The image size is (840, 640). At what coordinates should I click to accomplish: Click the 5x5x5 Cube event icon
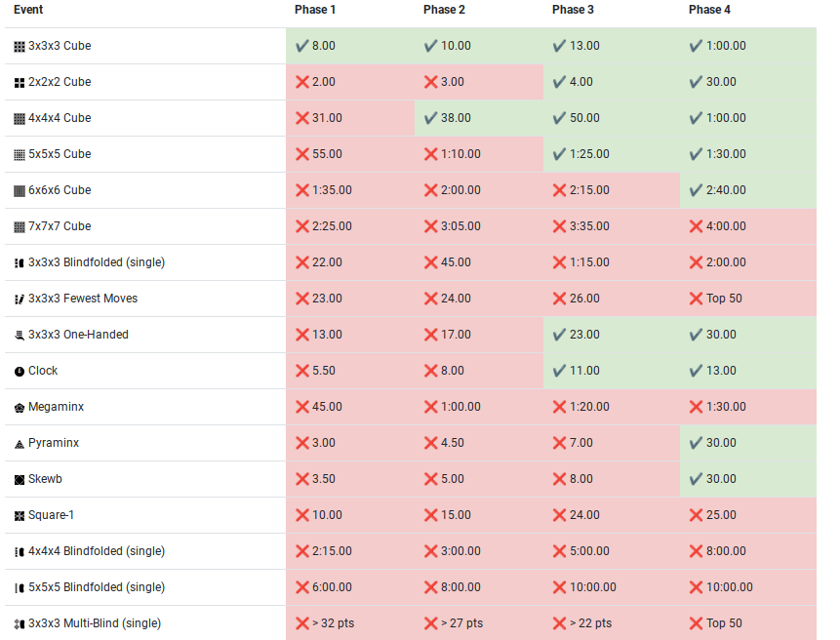pyautogui.click(x=20, y=155)
